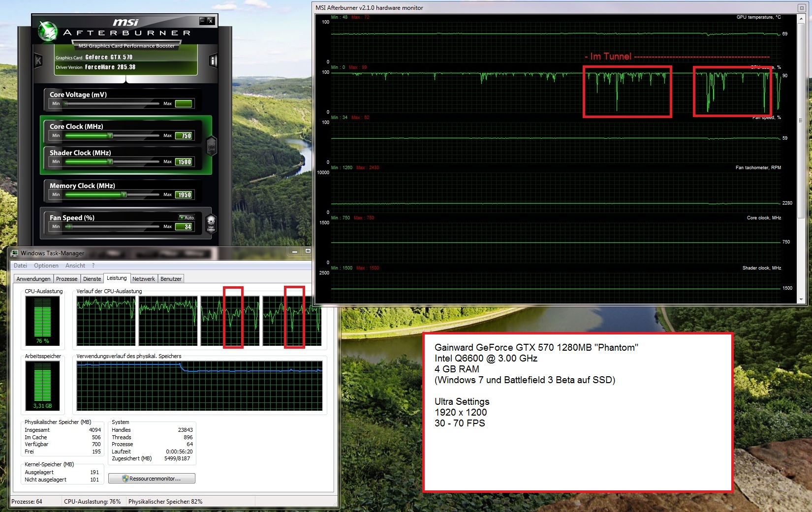Click the shield icon on Ressourcenmonitor button
Screen dimensions: 812x512
pyautogui.click(x=125, y=479)
